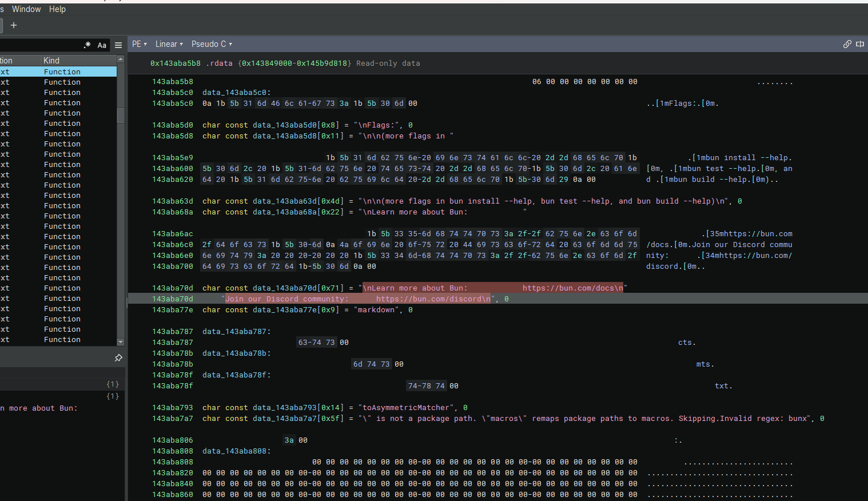This screenshot has height=501, width=868.
Task: Click address 143aba5e9 in the listing
Action: coord(173,158)
